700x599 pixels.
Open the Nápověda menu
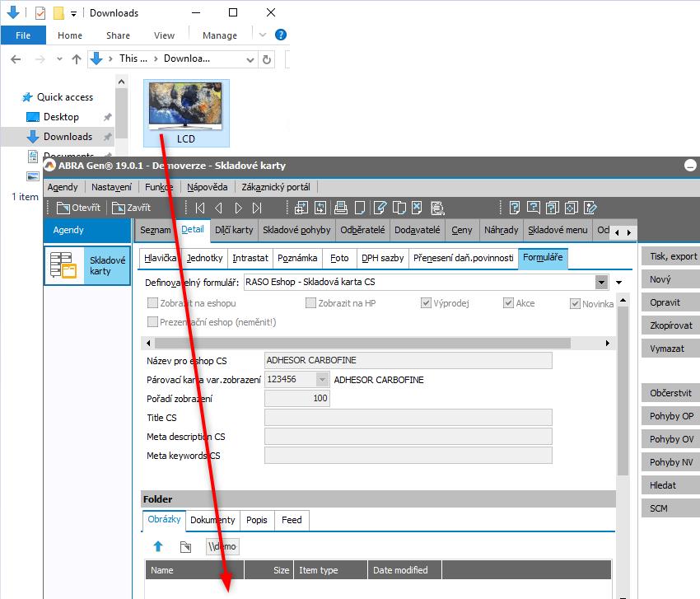pyautogui.click(x=208, y=187)
